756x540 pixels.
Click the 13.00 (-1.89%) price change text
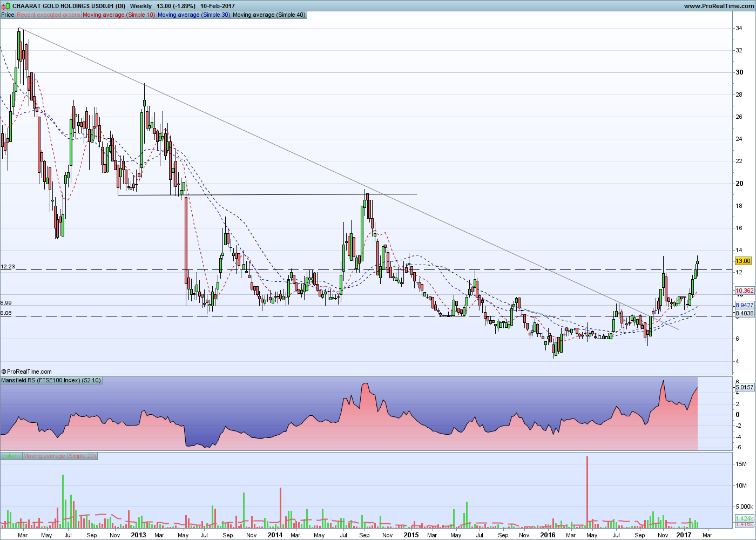coord(176,6)
